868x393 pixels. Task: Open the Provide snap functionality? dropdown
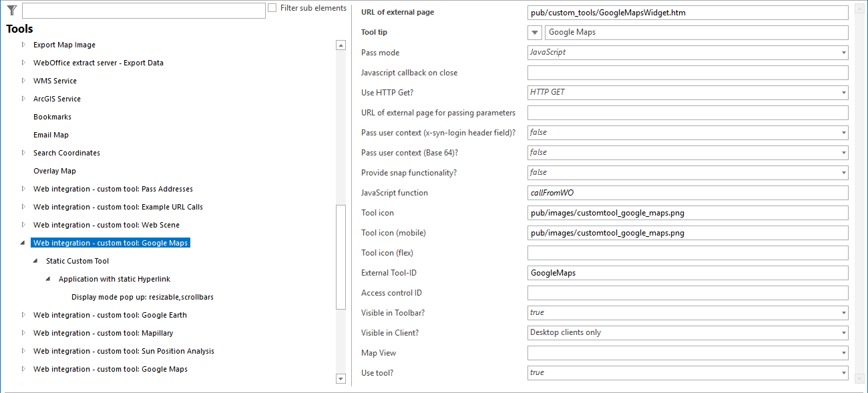843,172
